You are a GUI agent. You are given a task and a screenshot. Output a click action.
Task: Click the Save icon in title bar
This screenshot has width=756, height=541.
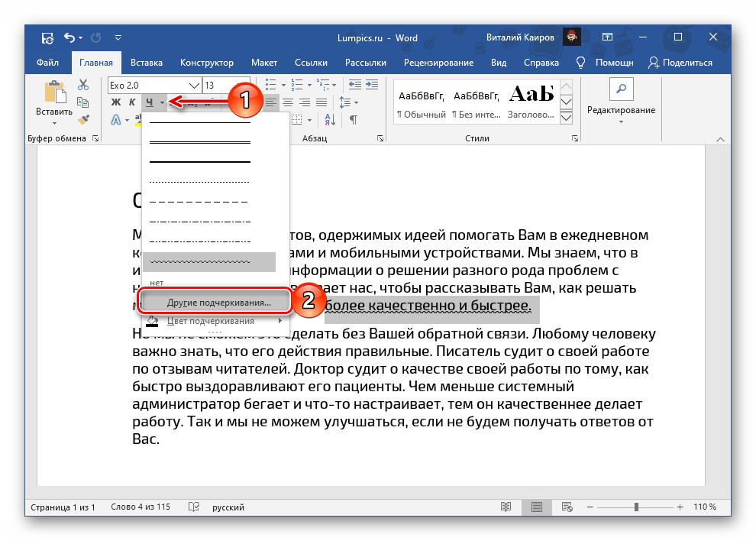point(47,37)
